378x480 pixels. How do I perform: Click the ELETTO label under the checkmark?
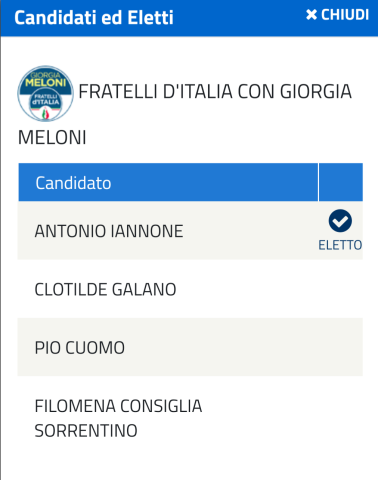click(x=340, y=245)
